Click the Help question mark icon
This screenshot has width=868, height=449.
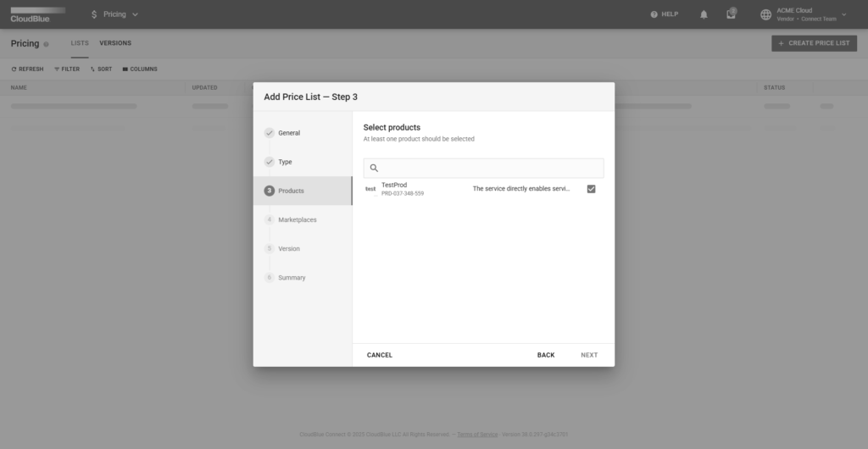(654, 14)
